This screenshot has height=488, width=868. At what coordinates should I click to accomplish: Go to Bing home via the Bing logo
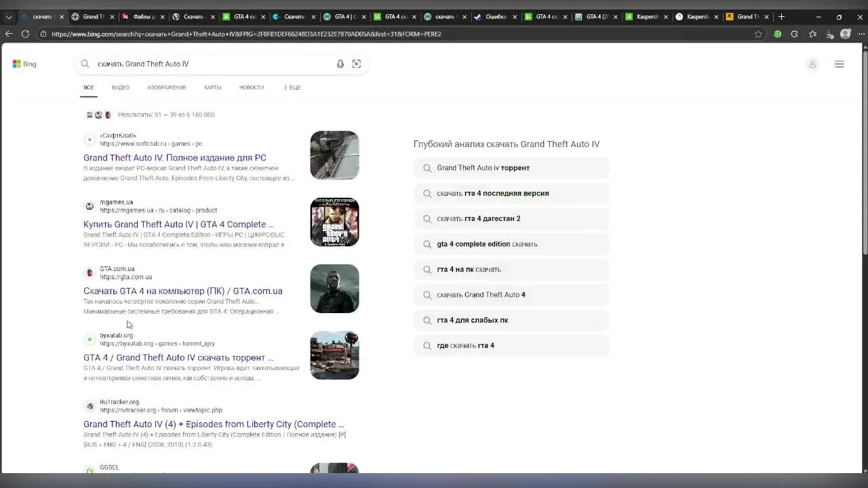pos(24,64)
